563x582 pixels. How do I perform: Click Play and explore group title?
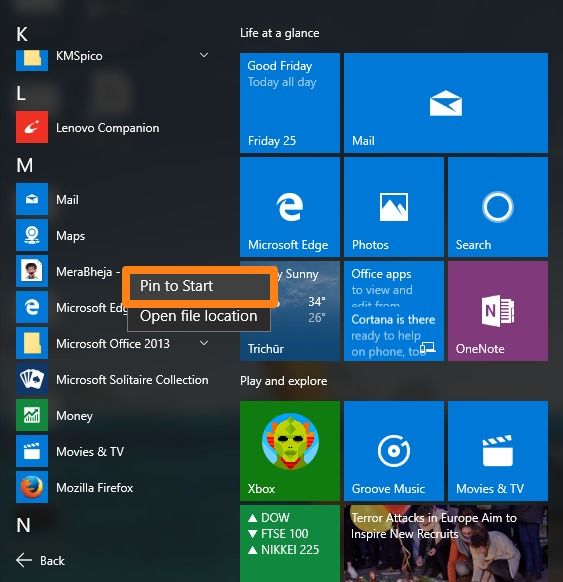click(284, 381)
